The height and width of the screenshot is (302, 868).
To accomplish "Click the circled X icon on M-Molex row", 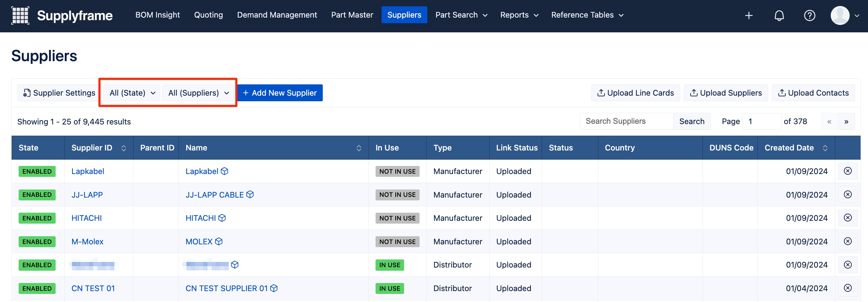I will 848,241.
